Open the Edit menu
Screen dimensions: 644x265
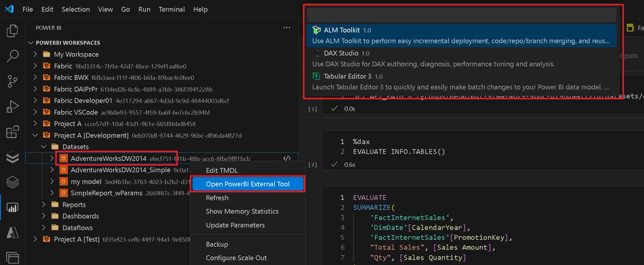47,9
